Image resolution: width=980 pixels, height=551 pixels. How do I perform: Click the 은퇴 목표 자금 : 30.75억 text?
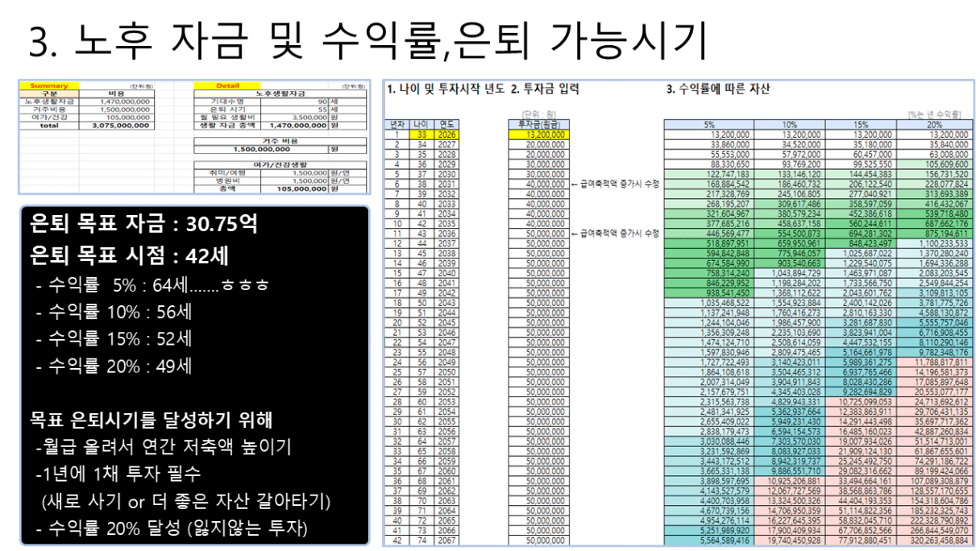tap(143, 225)
